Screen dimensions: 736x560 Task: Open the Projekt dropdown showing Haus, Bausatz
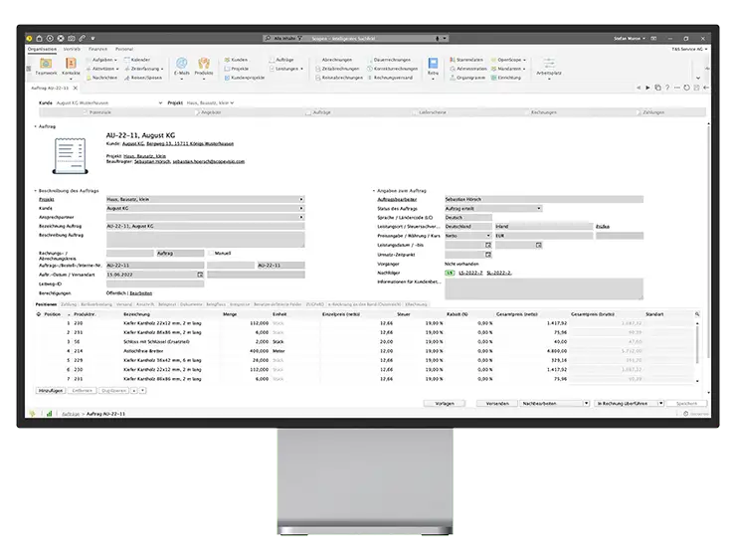pos(301,199)
